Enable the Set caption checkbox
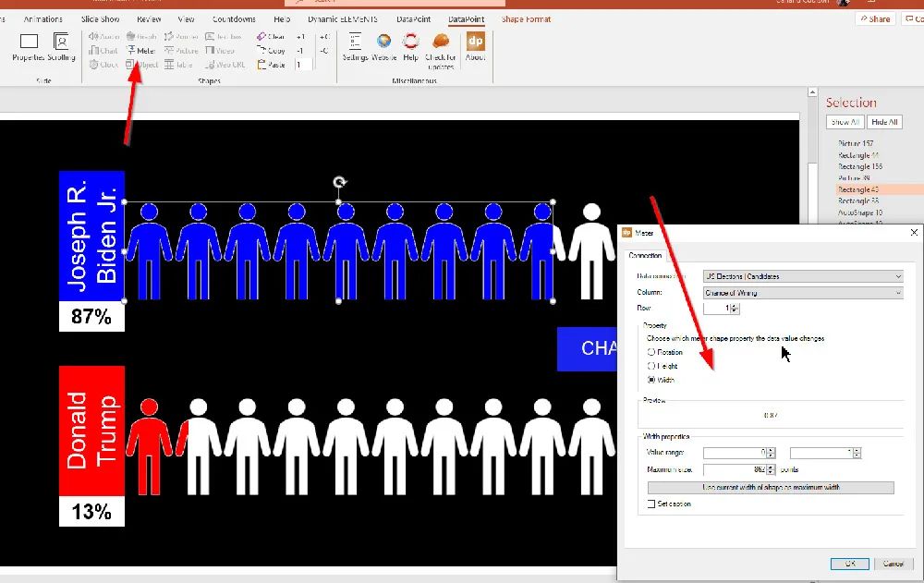The height and width of the screenshot is (583, 924). point(651,504)
